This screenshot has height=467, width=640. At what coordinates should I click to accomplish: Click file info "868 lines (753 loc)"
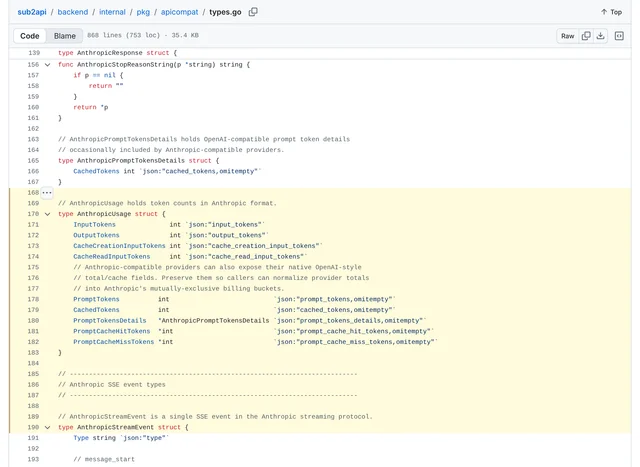[124, 35]
